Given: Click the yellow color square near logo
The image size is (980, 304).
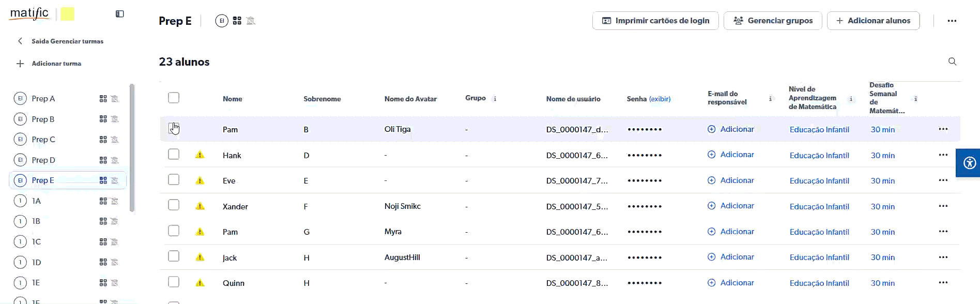Looking at the screenshot, I should pos(67,14).
